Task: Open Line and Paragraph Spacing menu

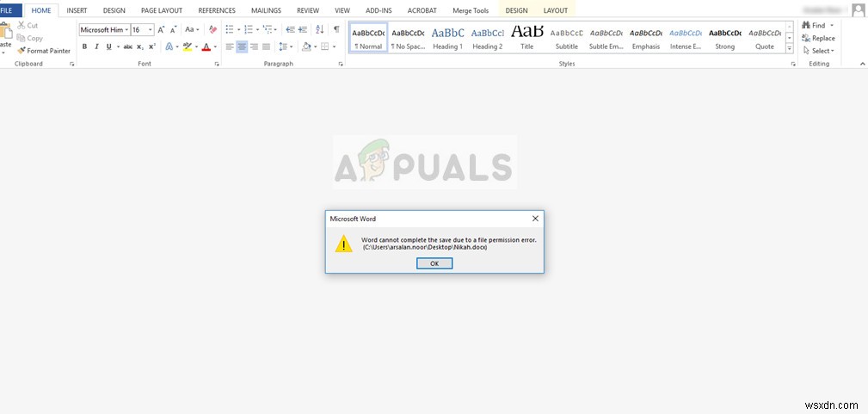Action: pos(286,46)
